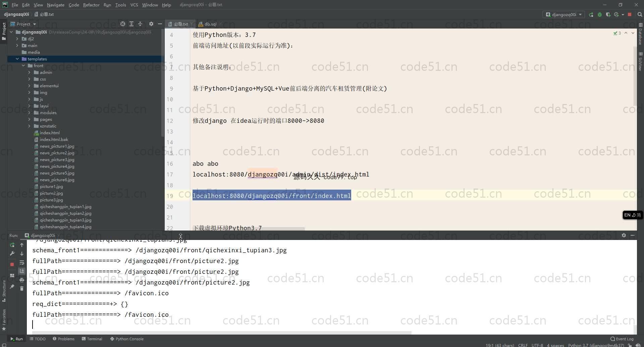The image size is (644, 347).
Task: Expand the main folder
Action: coord(17,45)
